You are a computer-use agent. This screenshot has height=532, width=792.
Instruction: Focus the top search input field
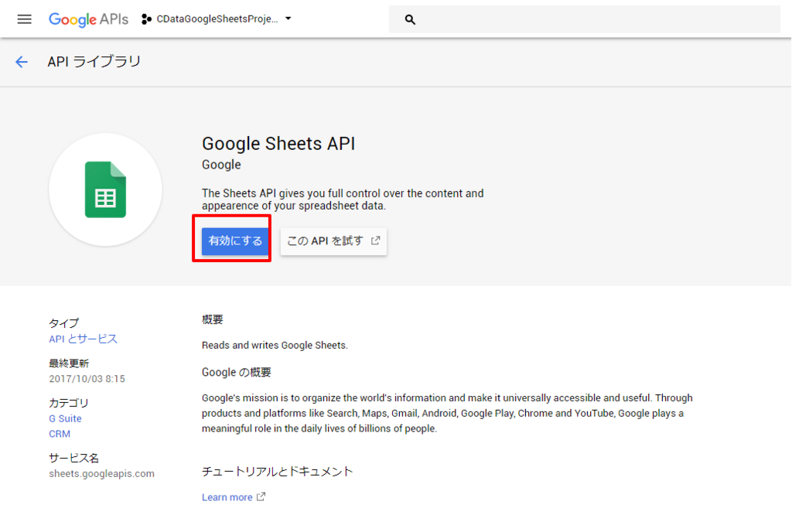[596, 20]
